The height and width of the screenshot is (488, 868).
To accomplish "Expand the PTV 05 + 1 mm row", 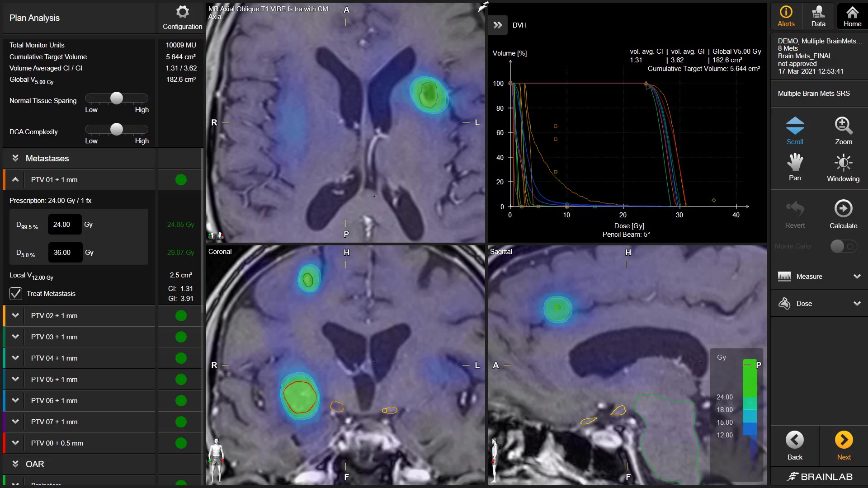I will 15,380.
